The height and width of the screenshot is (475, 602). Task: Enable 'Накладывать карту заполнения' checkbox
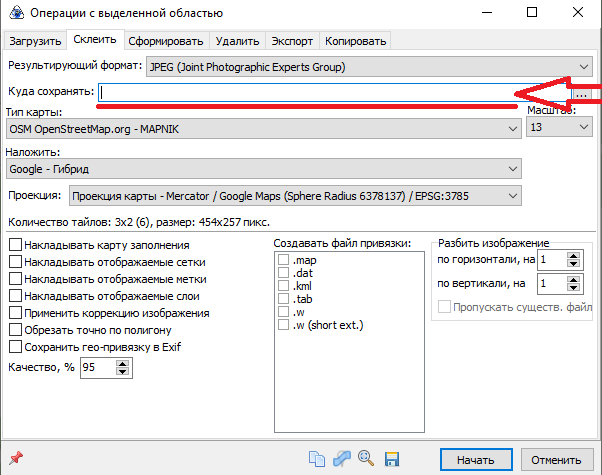15,245
